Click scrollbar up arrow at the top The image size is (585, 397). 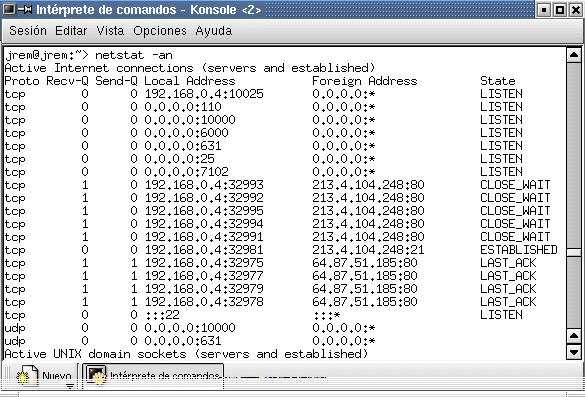[x=573, y=55]
